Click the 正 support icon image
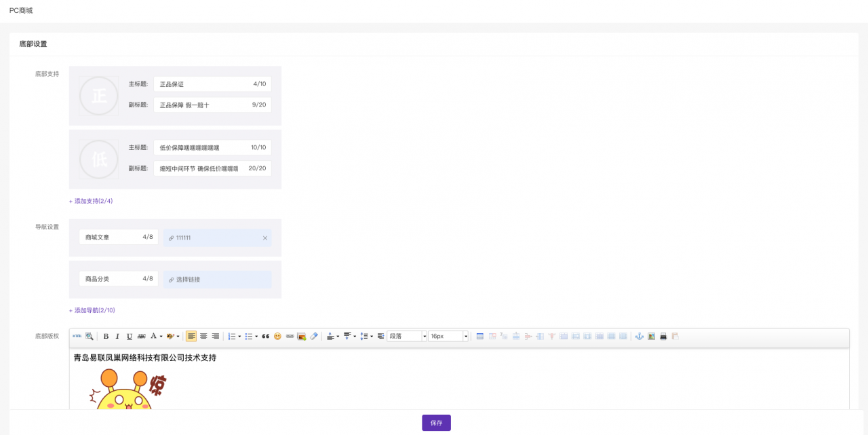Screen dimensions: 868x435 click(99, 96)
